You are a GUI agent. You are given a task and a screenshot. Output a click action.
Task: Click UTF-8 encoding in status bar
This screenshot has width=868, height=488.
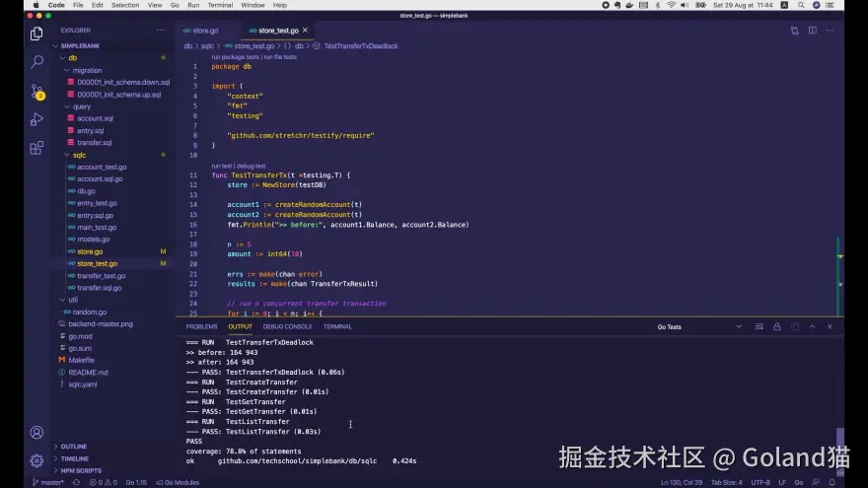(x=760, y=482)
